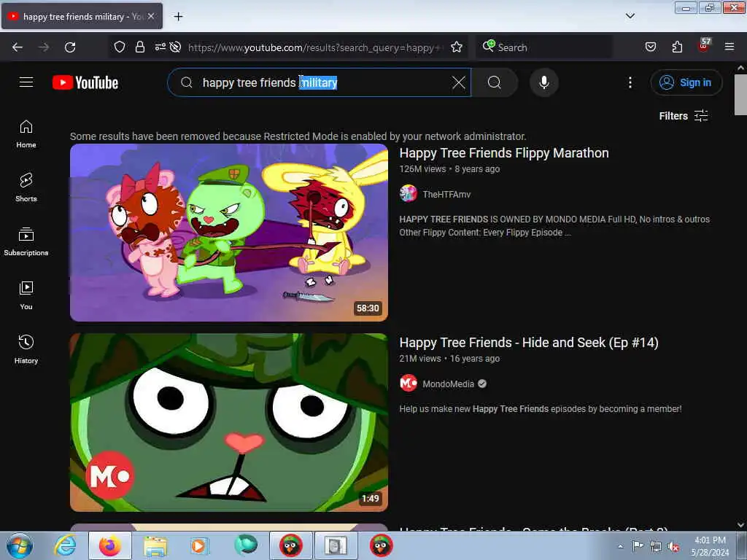Open the tracking protection shield icon
747x560 pixels.
click(120, 47)
